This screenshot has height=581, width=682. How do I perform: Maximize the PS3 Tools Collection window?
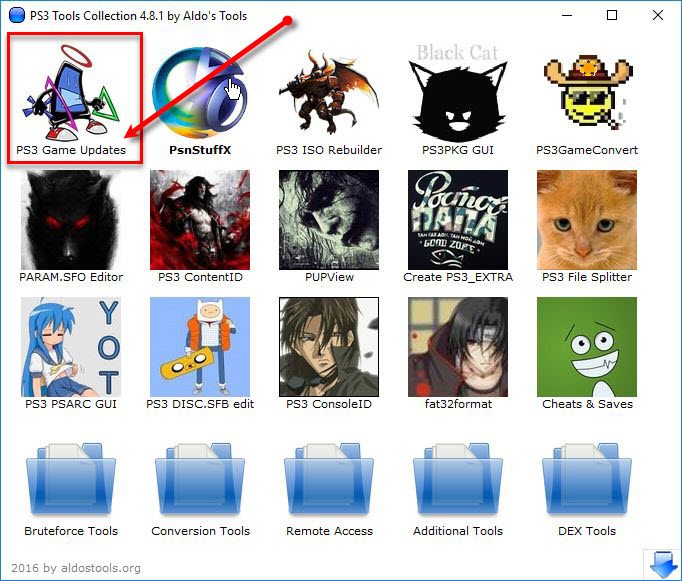[612, 15]
